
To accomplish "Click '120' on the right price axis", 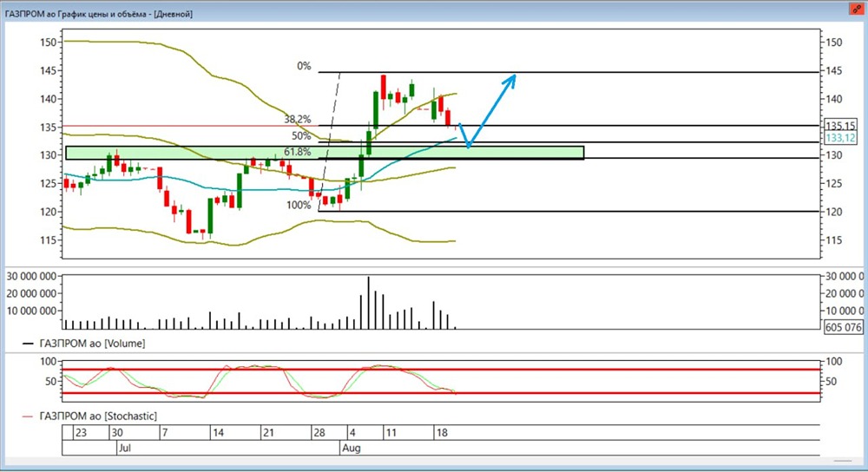I will point(833,212).
